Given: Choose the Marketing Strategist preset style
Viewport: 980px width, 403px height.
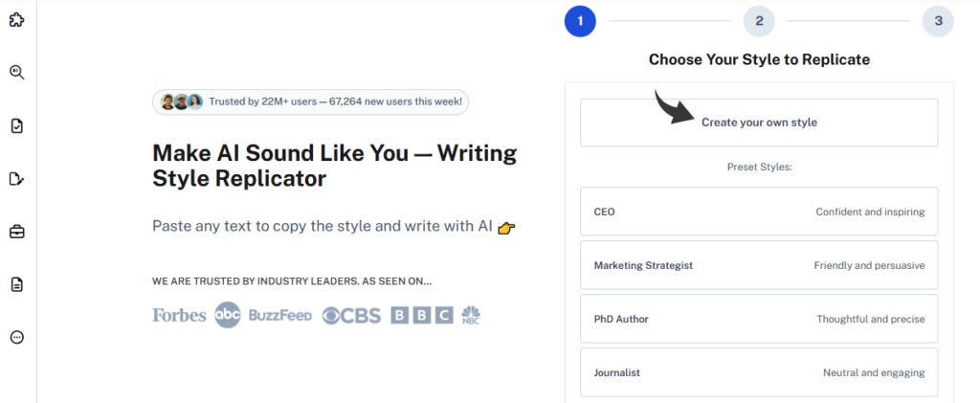Looking at the screenshot, I should click(x=759, y=265).
